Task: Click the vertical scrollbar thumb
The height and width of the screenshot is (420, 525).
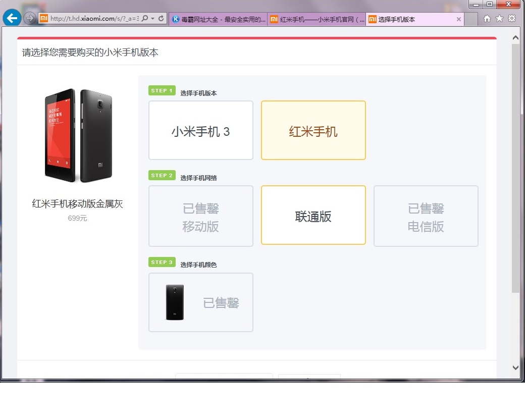Action: pos(515,168)
